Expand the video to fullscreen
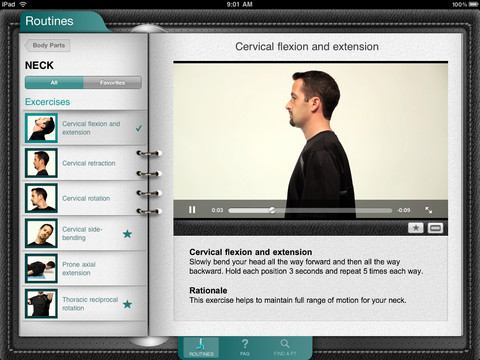This screenshot has width=480, height=360. (x=429, y=210)
